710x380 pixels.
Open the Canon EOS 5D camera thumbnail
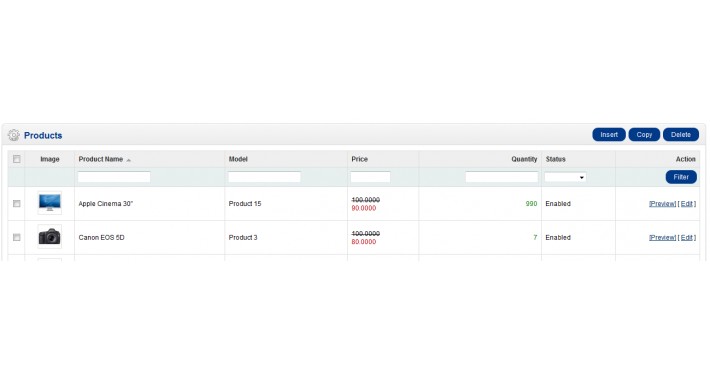50,237
